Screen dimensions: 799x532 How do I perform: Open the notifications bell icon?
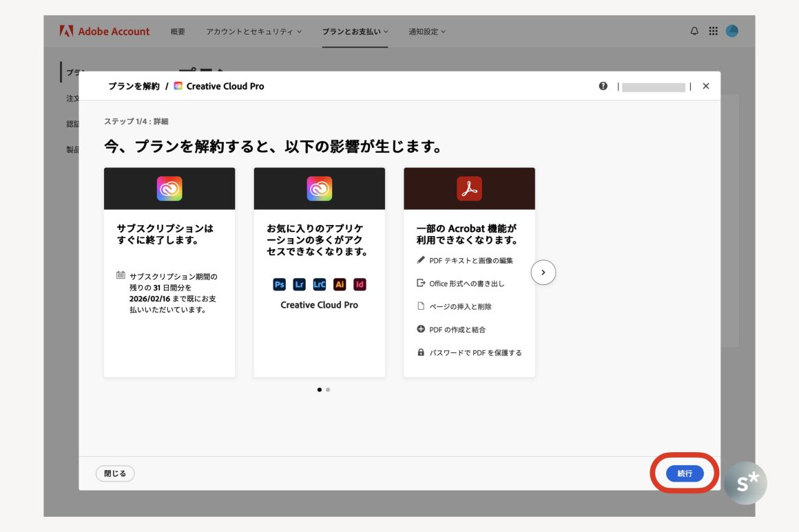694,31
